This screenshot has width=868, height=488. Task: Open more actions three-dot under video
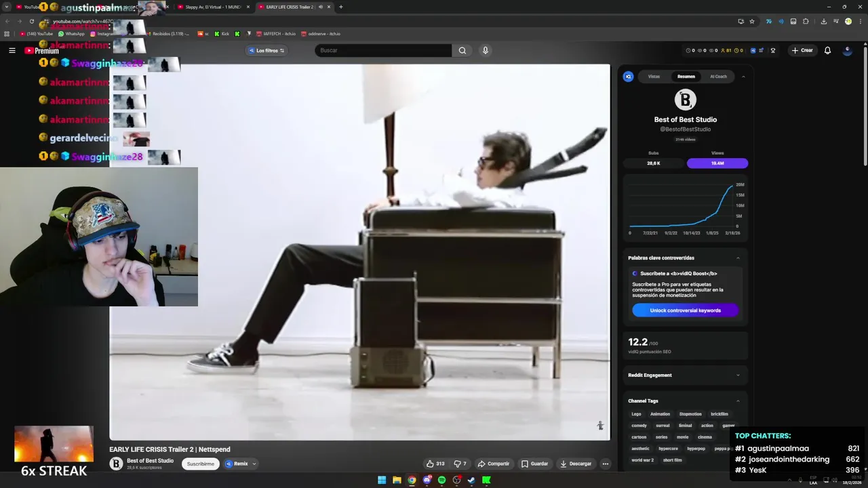tap(605, 464)
